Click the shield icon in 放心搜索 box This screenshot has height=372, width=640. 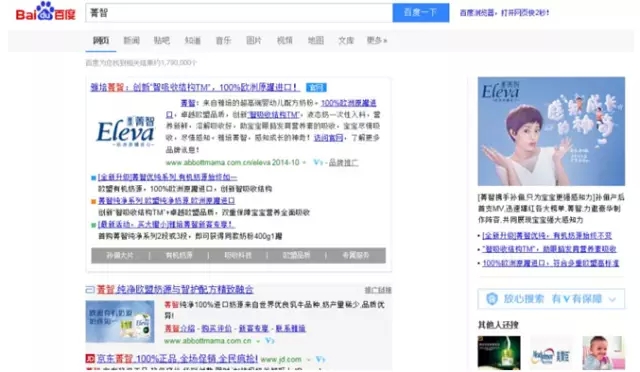492,299
